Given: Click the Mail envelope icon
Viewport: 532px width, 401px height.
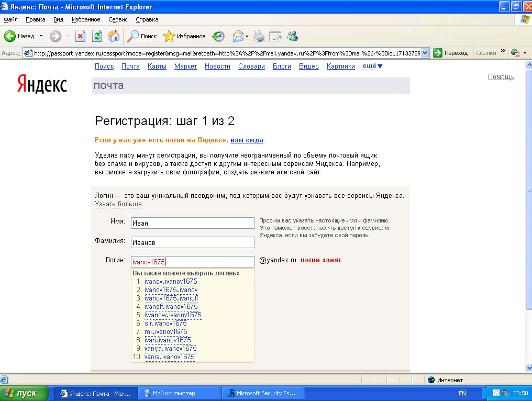Looking at the screenshot, I should click(238, 36).
